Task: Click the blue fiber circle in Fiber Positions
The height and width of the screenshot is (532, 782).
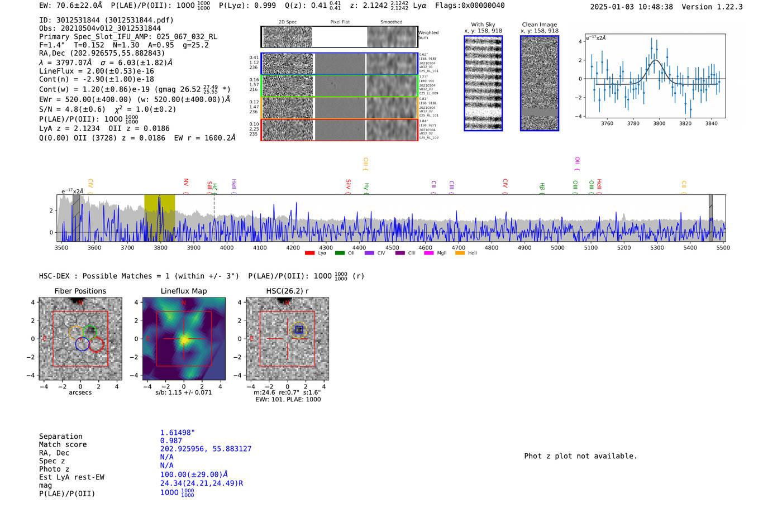Action: tap(82, 344)
